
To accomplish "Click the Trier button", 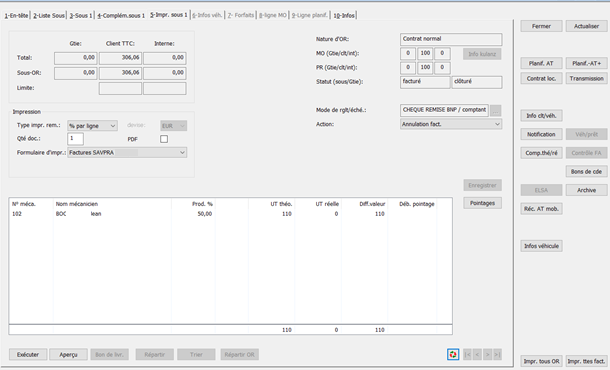I will coord(196,354).
